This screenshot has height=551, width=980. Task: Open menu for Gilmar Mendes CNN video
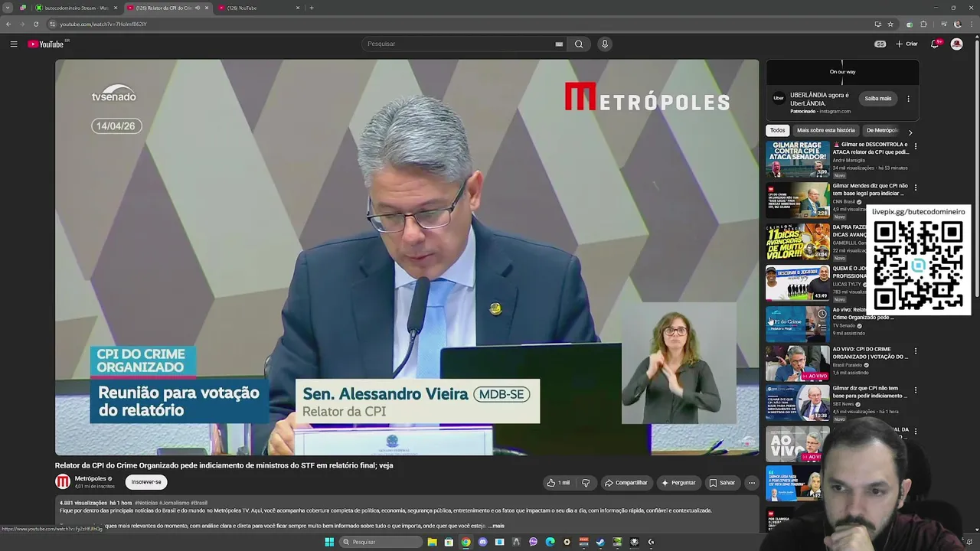(x=915, y=187)
